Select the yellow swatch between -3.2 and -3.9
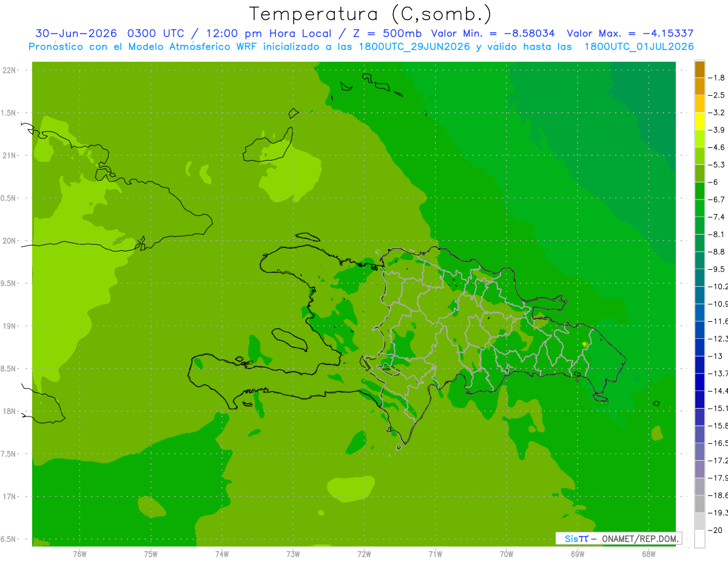 coord(699,121)
